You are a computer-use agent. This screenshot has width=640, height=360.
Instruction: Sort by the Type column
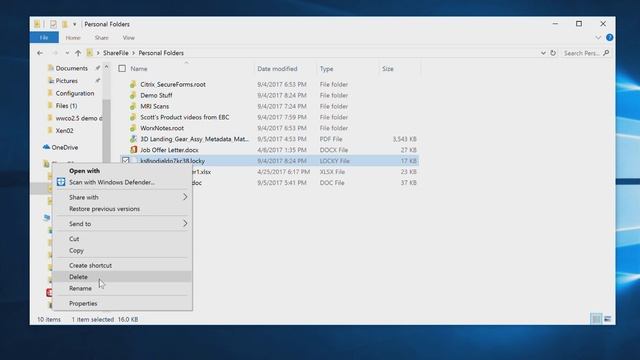pyautogui.click(x=327, y=69)
